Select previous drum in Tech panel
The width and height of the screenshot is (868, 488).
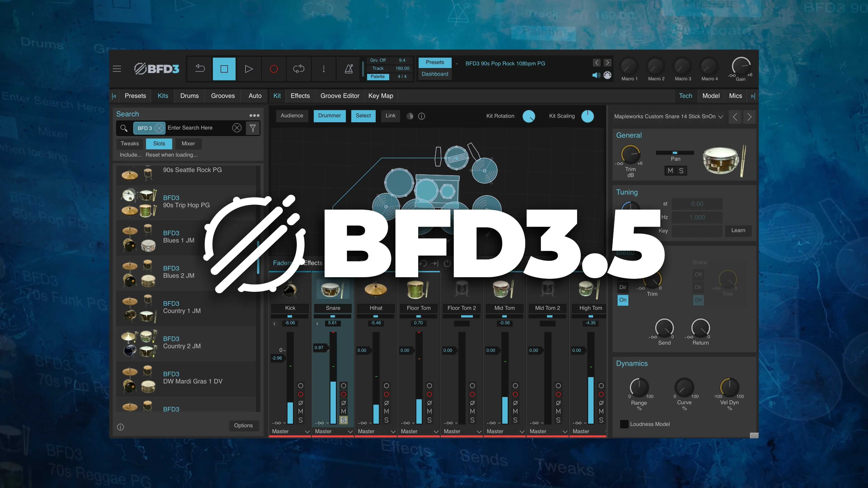[x=735, y=117]
